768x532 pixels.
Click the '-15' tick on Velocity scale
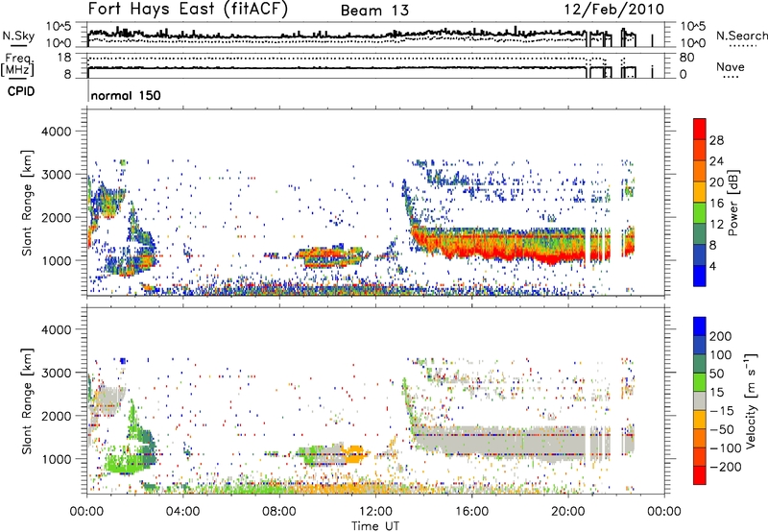coord(722,410)
